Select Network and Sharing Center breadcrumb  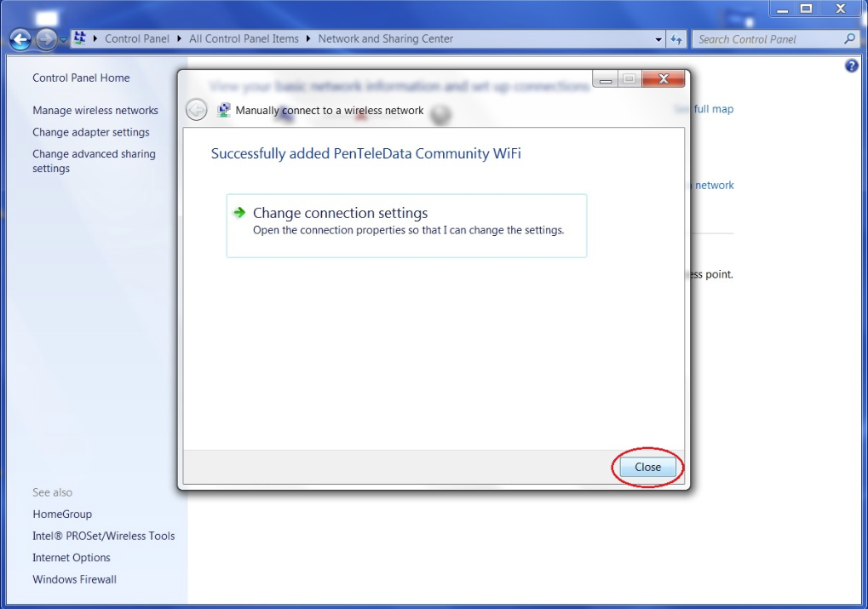[385, 39]
